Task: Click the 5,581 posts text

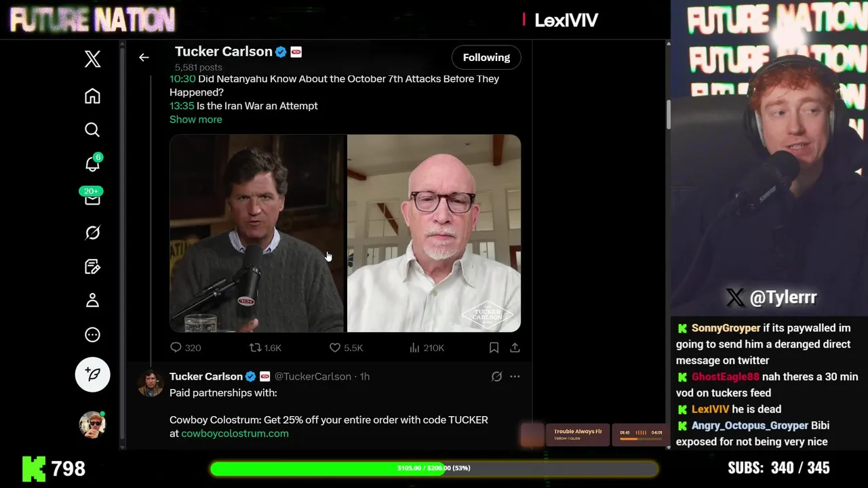Action: point(198,67)
